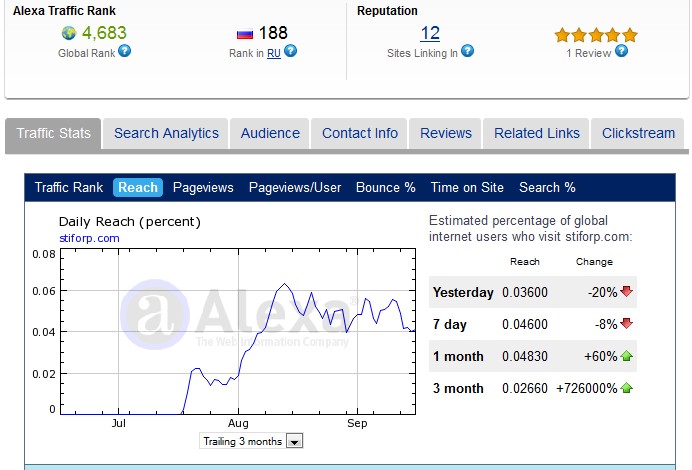
Task: Click the Daily Reach (percent) chart title
Action: click(x=130, y=222)
